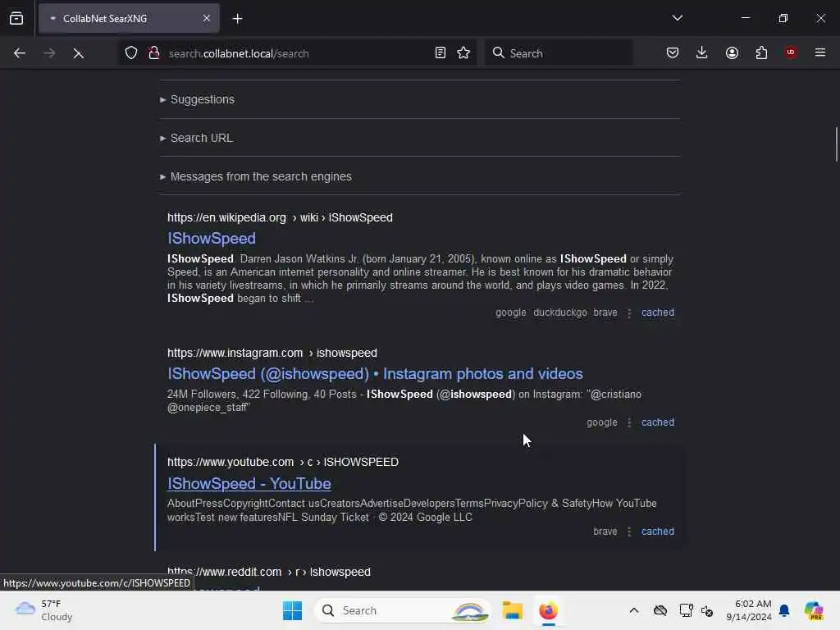Open the Windows Start menu
The height and width of the screenshot is (630, 840).
[293, 610]
